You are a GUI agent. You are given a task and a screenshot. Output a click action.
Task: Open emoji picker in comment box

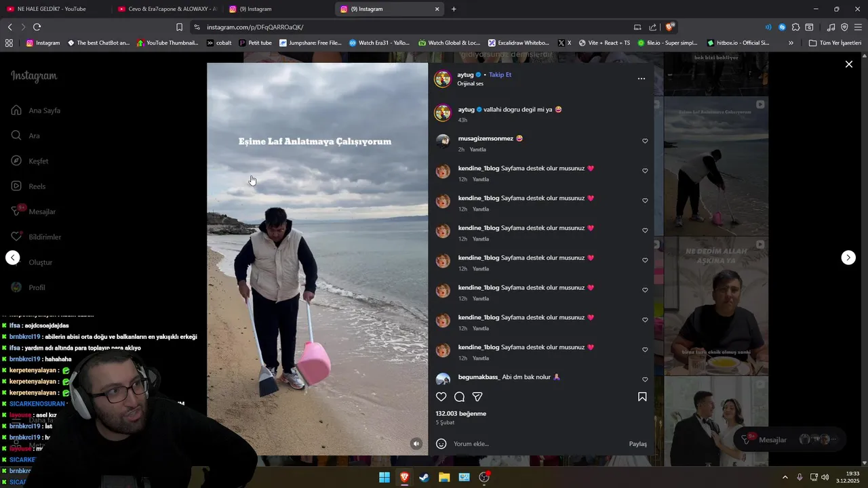441,444
